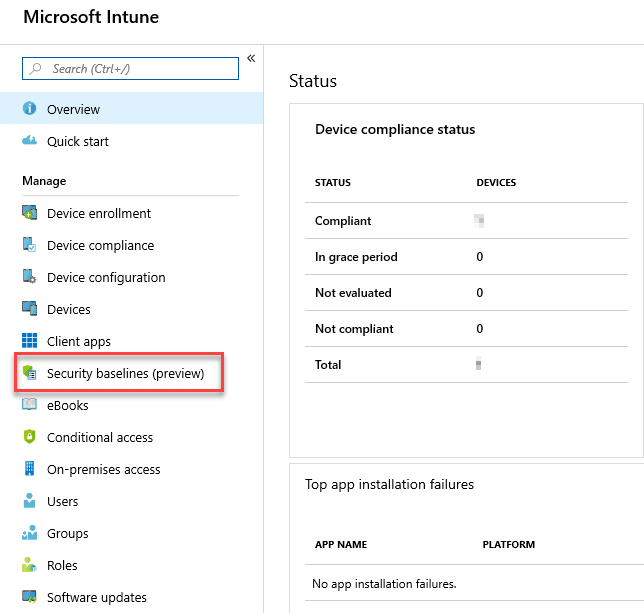Click the Overview info icon
Screen dimensions: 644x613
(29, 108)
